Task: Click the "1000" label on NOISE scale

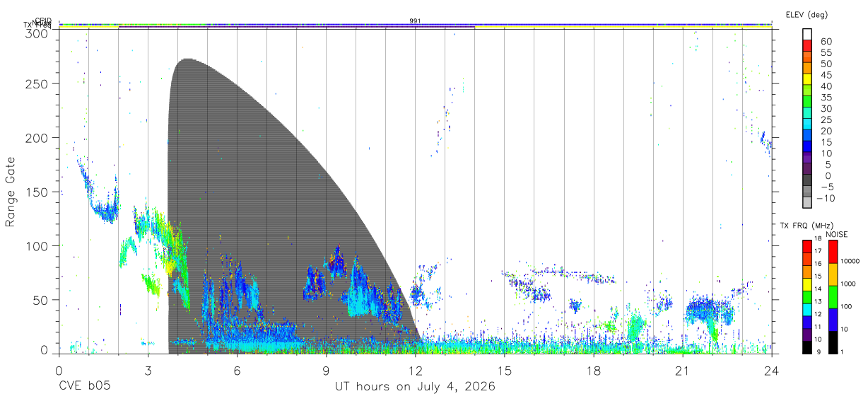Action: 850,284
